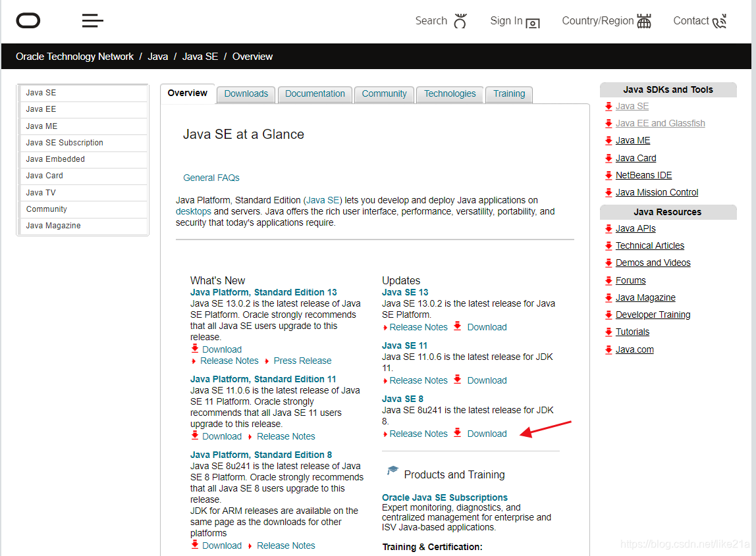
Task: Click download icon under Standard Edition 13
Action: tap(195, 348)
